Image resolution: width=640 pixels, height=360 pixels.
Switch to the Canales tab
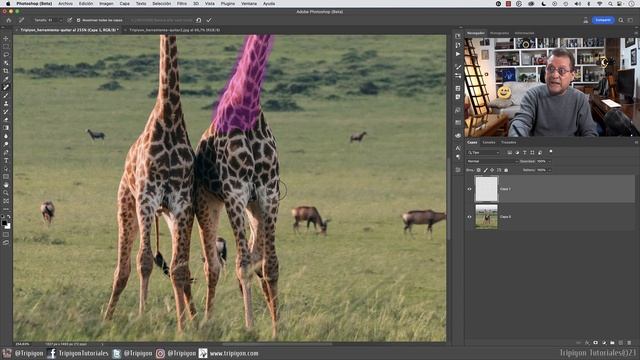489,142
